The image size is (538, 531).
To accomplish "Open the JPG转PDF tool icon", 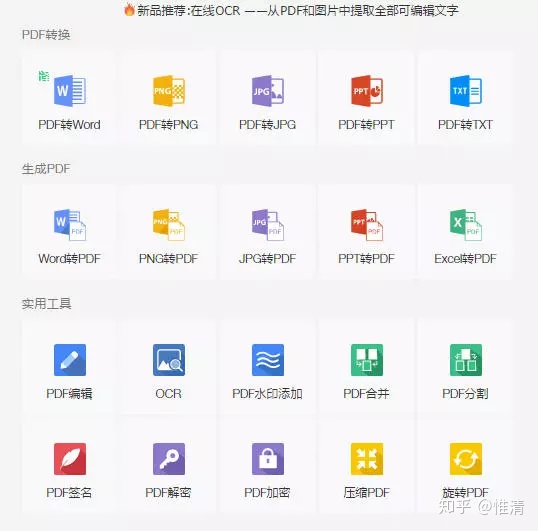I will click(x=268, y=225).
